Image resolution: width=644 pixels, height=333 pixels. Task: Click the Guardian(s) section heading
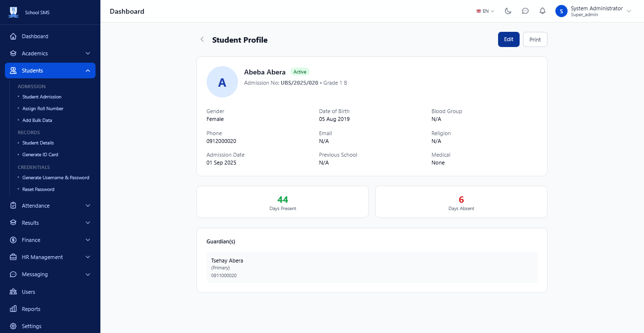[221, 241]
